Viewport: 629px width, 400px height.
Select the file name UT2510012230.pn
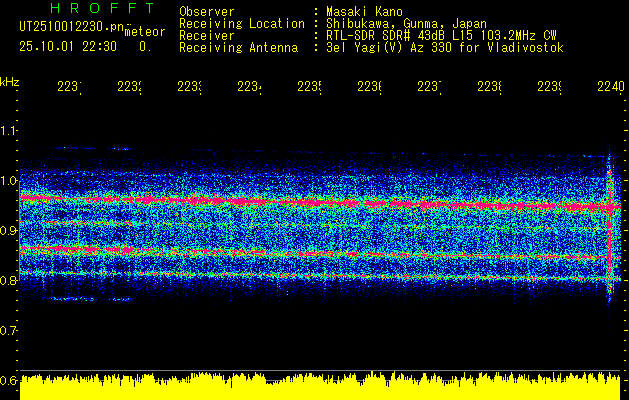[72, 27]
